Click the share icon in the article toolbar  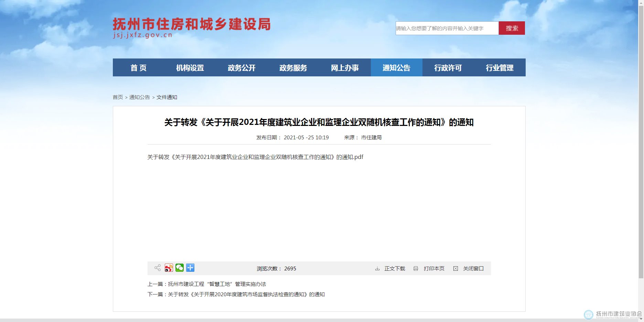[158, 268]
